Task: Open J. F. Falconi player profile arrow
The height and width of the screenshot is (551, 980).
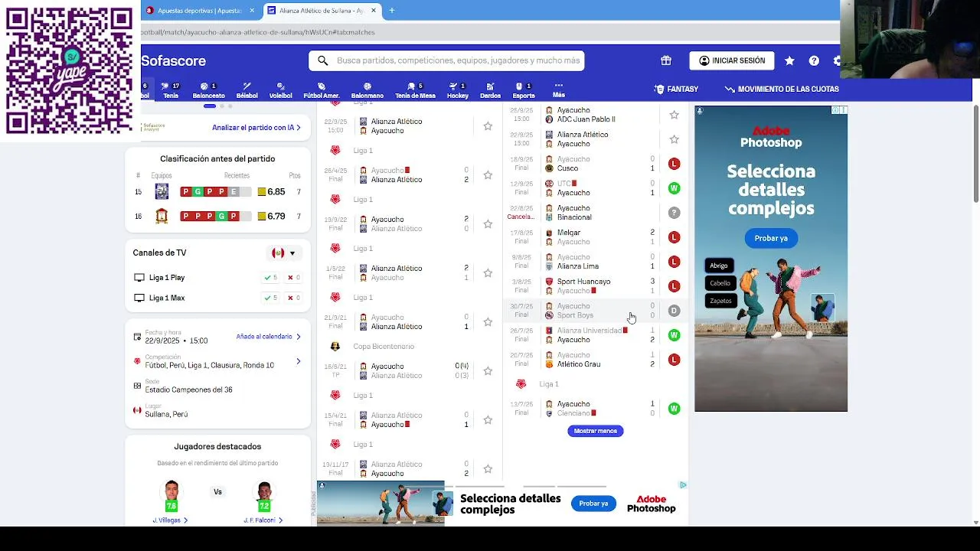Action: click(x=280, y=520)
